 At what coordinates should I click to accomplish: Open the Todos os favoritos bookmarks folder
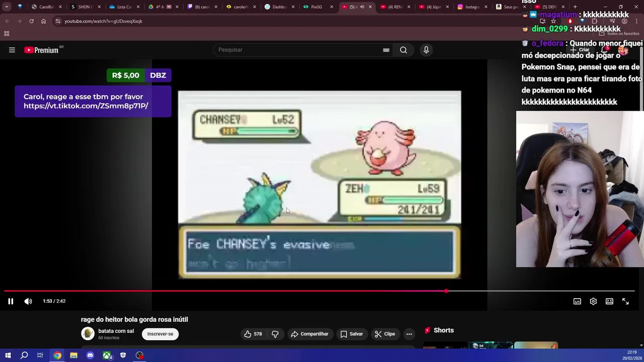[619, 34]
